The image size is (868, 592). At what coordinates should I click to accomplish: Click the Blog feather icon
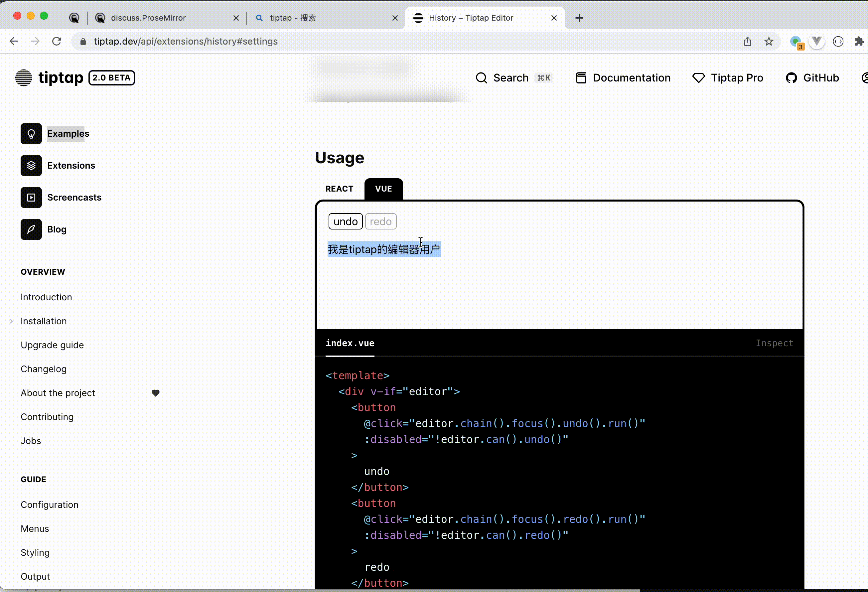(31, 229)
